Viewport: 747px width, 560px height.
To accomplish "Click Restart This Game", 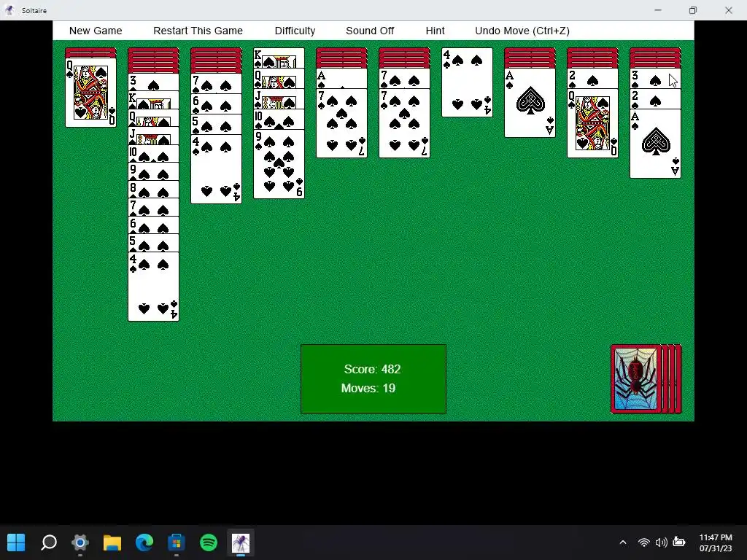I will tap(198, 31).
